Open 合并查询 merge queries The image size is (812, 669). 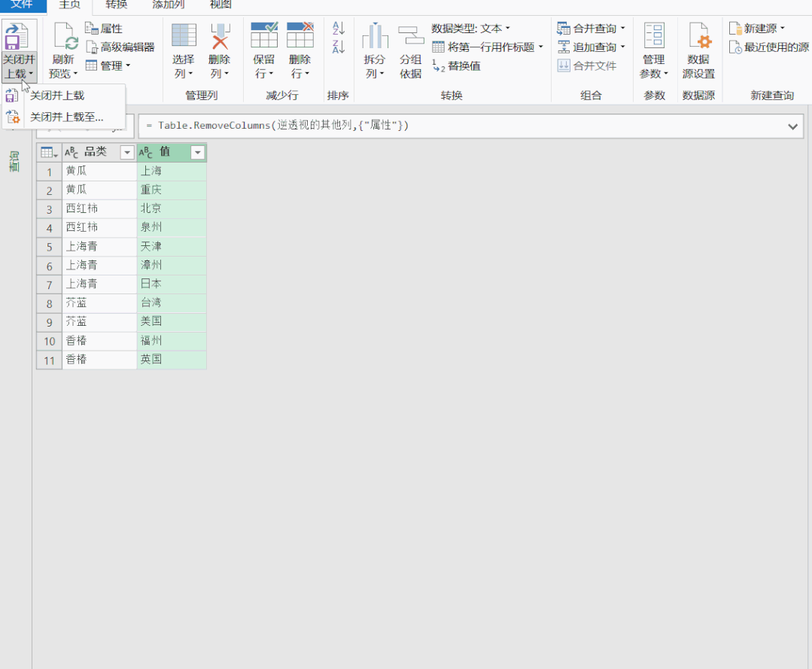tap(592, 29)
